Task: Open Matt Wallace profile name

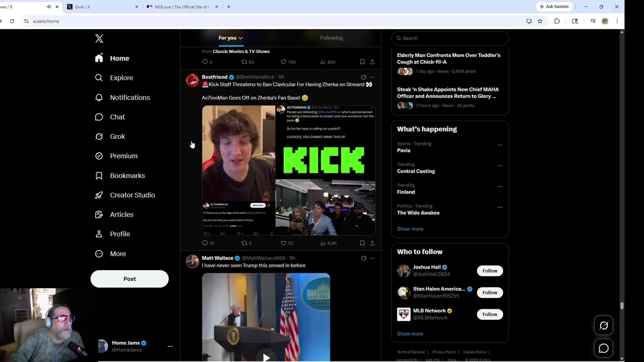Action: click(217, 258)
